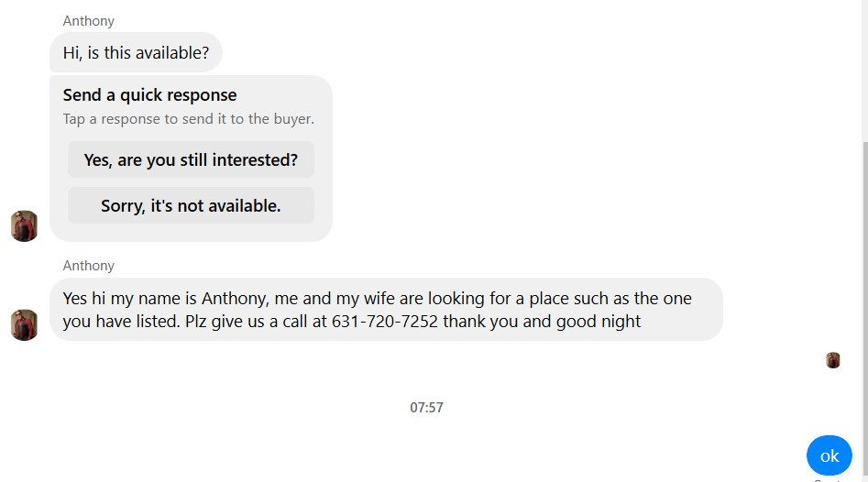
Task: Click the phone number 631-720-7252
Action: (x=385, y=322)
